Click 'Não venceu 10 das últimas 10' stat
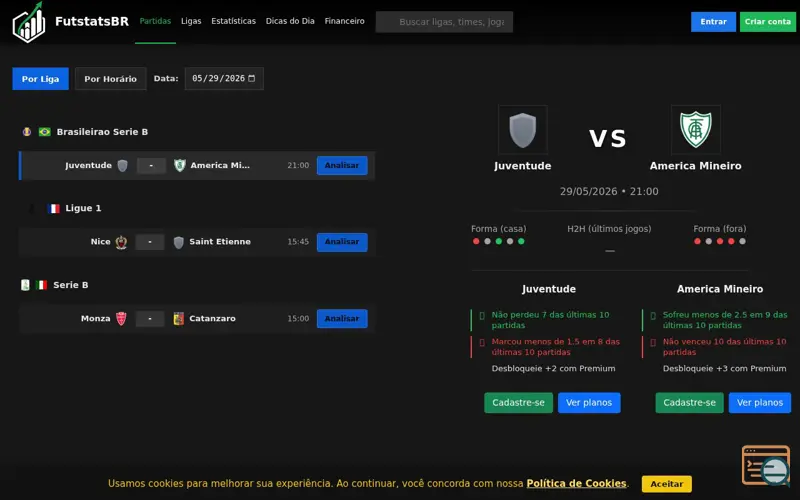 724,347
